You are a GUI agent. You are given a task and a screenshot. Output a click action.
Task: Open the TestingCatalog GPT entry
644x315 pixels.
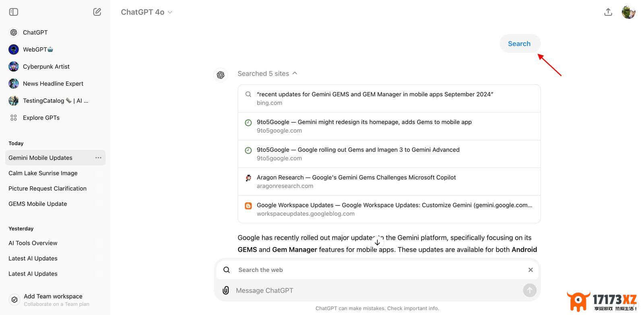[x=55, y=101]
